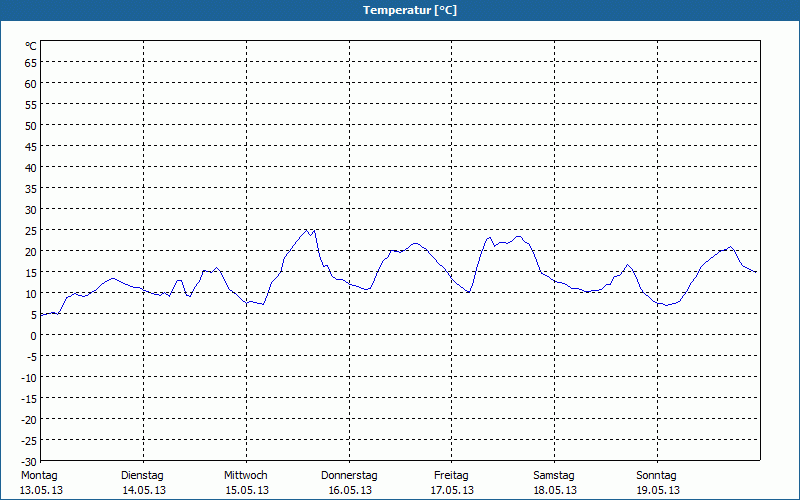Click the -10 axis label

point(29,378)
